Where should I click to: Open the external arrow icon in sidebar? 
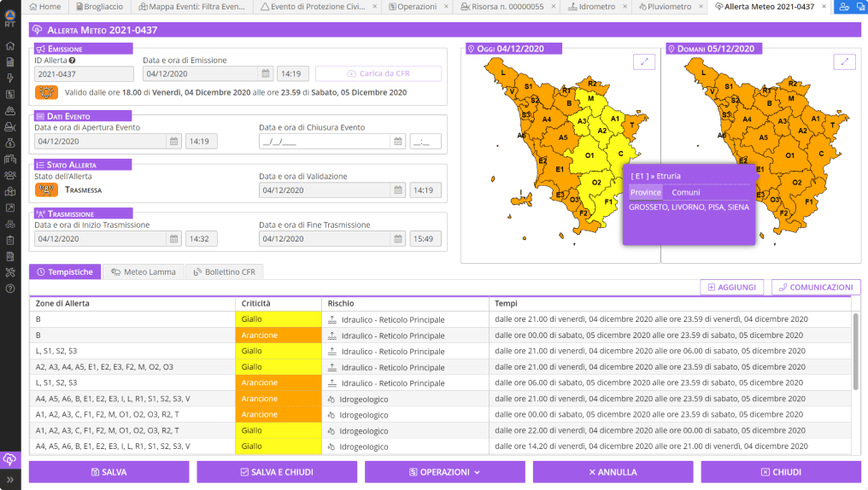pos(10,208)
